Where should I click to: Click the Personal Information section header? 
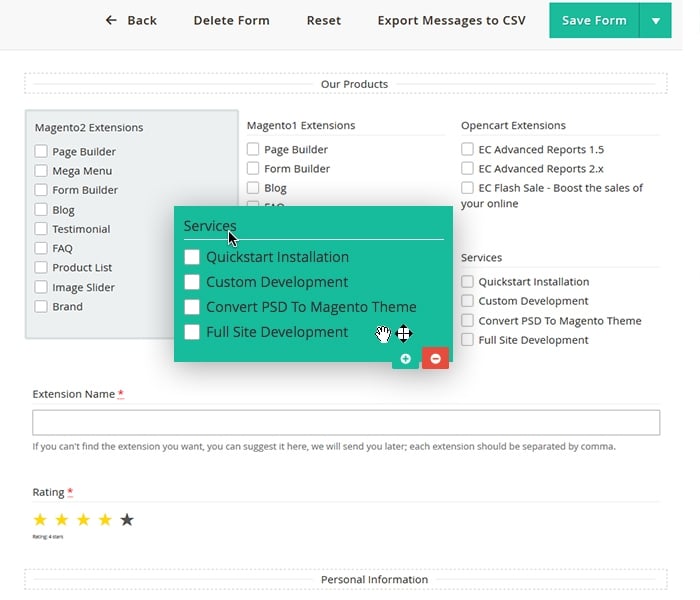[x=374, y=579]
